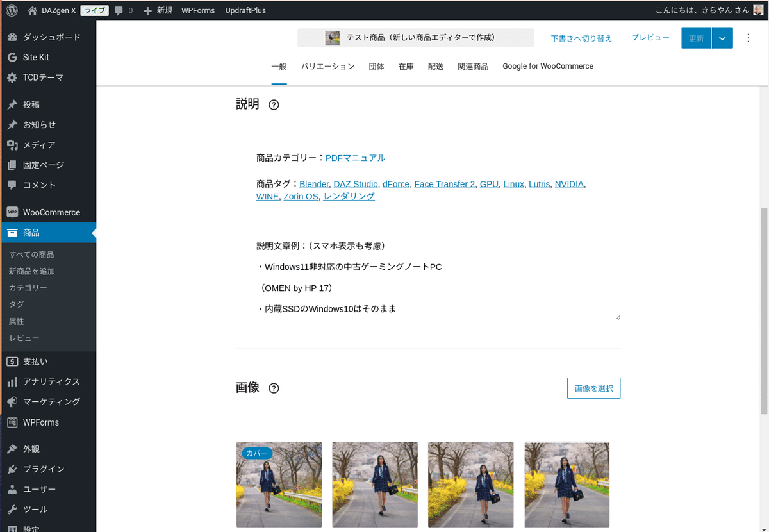Switch to the 配送 tab

(436, 66)
